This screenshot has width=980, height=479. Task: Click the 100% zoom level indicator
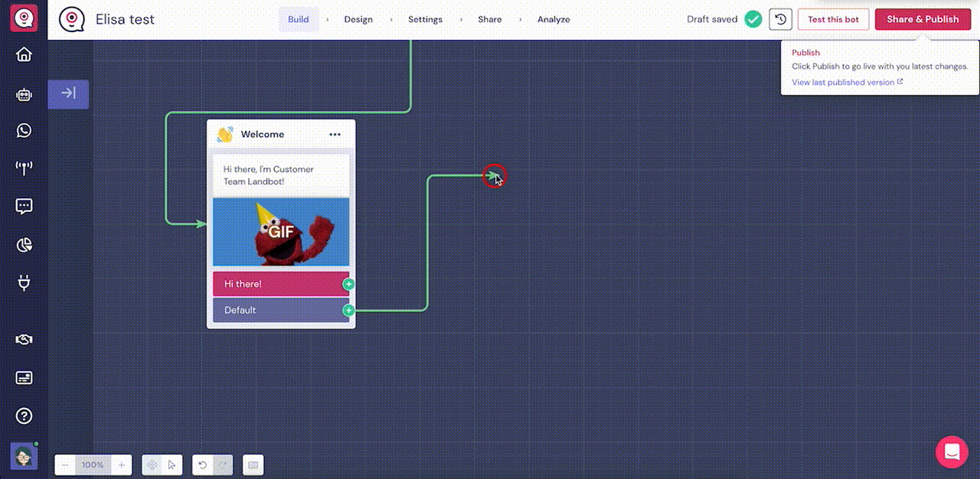pyautogui.click(x=93, y=464)
